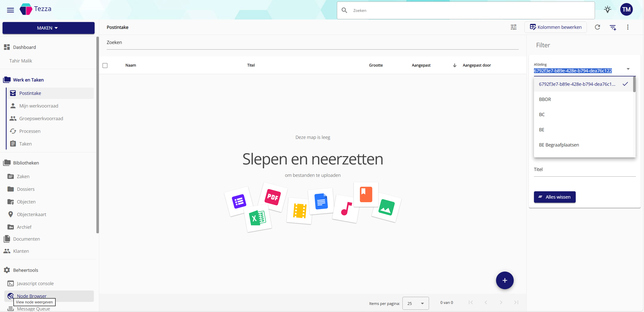
Task: Click the Titel filter input field
Action: point(584,170)
